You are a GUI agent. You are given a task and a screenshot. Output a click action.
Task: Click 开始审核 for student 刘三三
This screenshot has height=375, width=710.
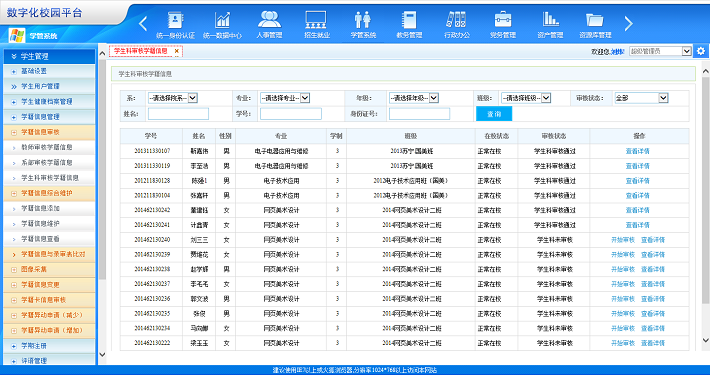pyautogui.click(x=623, y=240)
